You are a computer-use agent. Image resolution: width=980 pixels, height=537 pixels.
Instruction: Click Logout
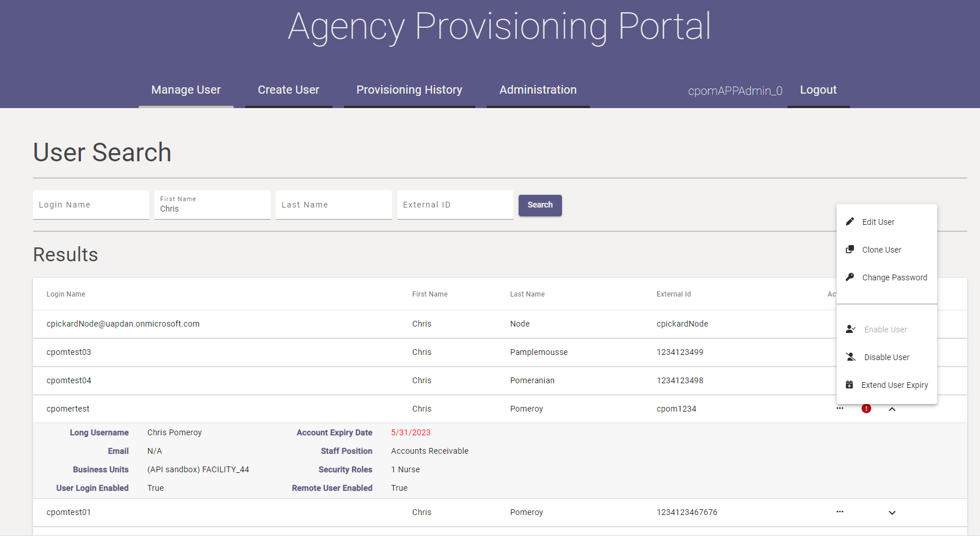pos(818,90)
